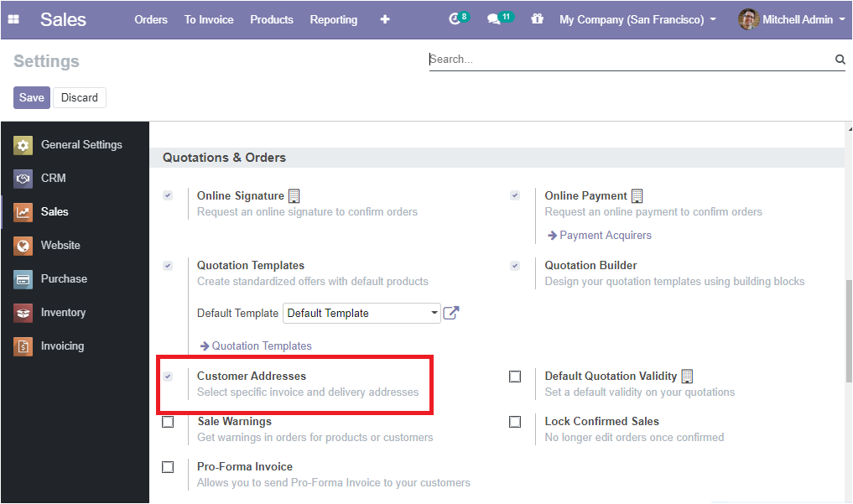Screen dimensions: 853x504
Task: Click the plus icon in the navbar
Action: [x=385, y=19]
